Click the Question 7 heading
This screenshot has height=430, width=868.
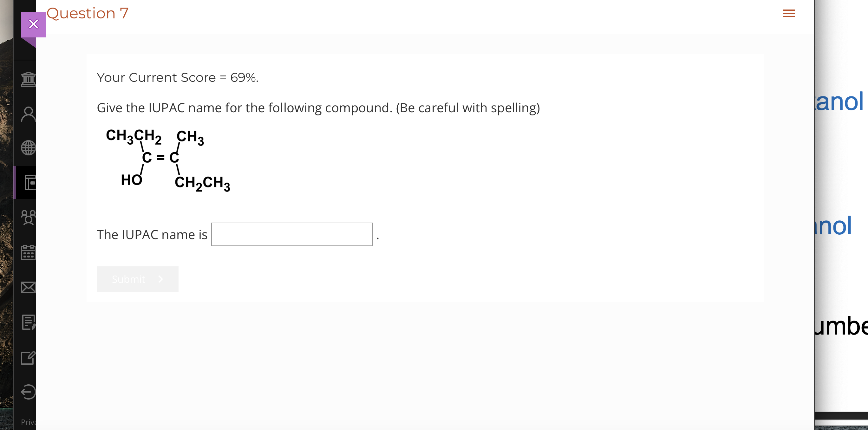tap(88, 14)
